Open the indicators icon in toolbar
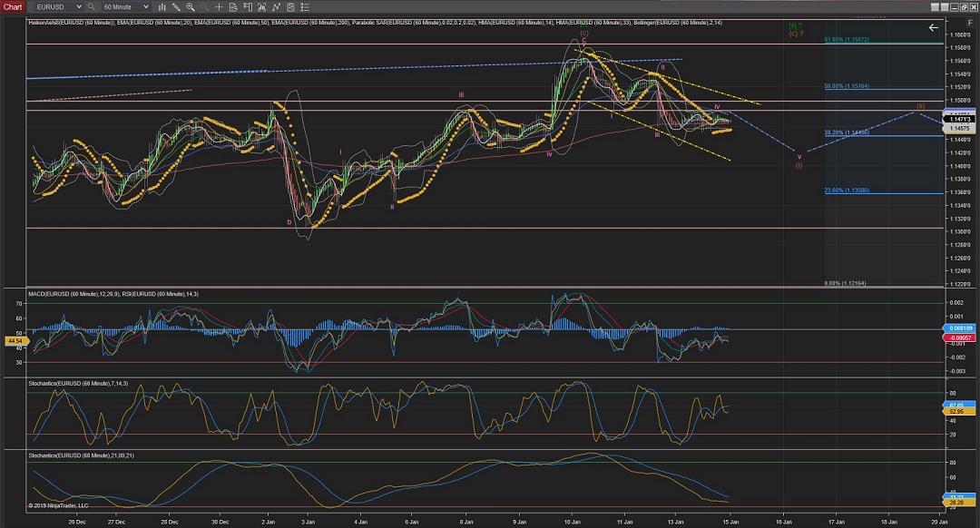The width and height of the screenshot is (980, 528). tap(276, 7)
